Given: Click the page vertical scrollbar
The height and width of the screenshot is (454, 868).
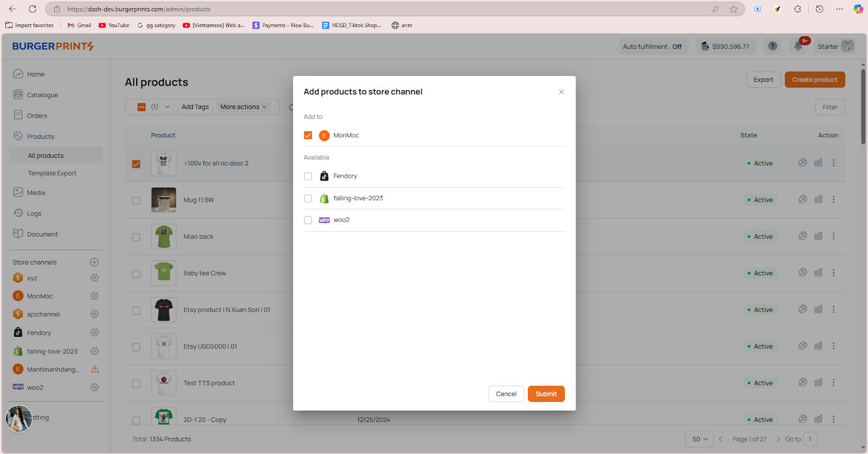Looking at the screenshot, I should (x=863, y=106).
